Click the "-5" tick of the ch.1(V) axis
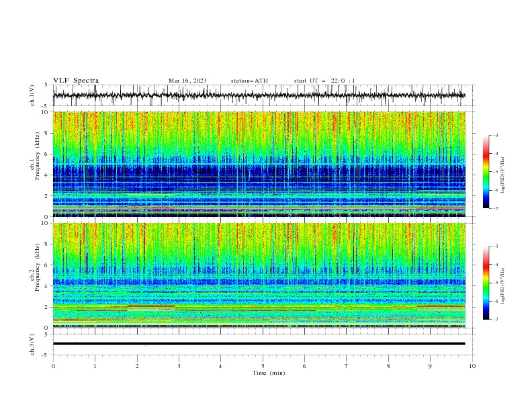The height and width of the screenshot is (411, 532). pos(46,106)
